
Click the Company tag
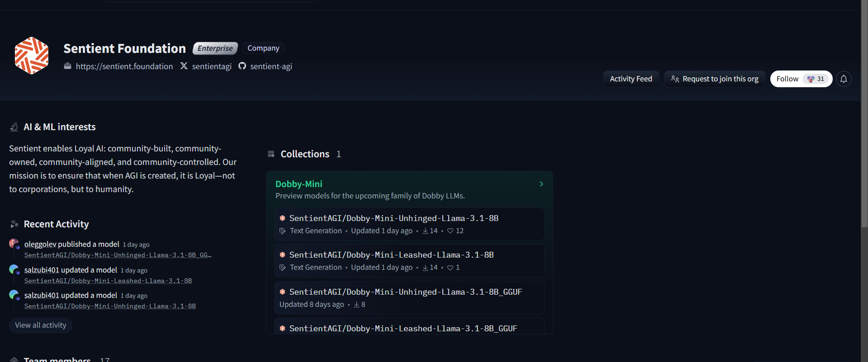pos(263,48)
